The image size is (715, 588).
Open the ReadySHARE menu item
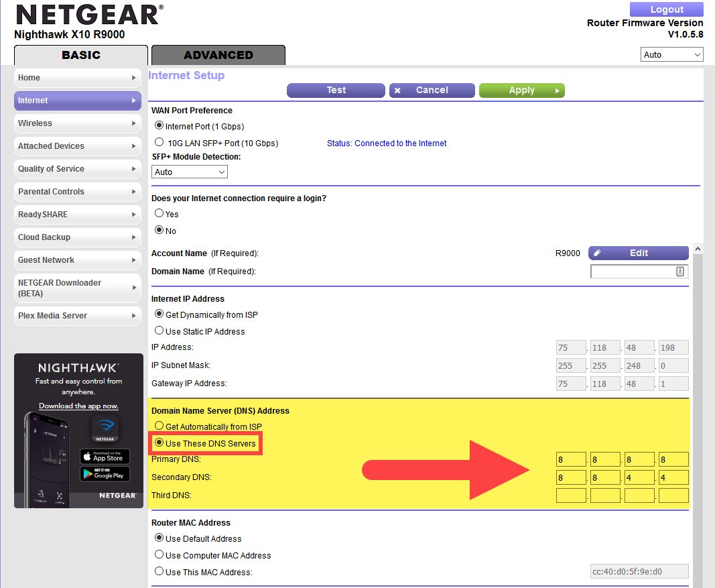coord(78,215)
